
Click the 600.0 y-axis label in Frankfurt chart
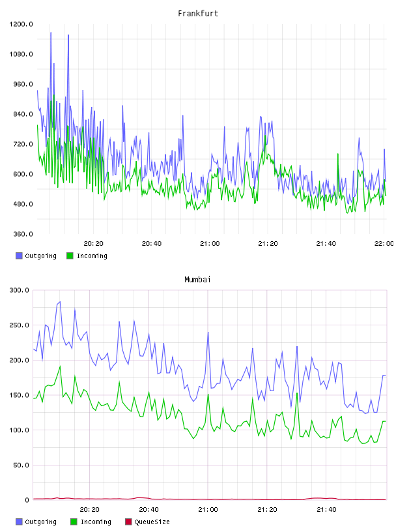tap(23, 174)
